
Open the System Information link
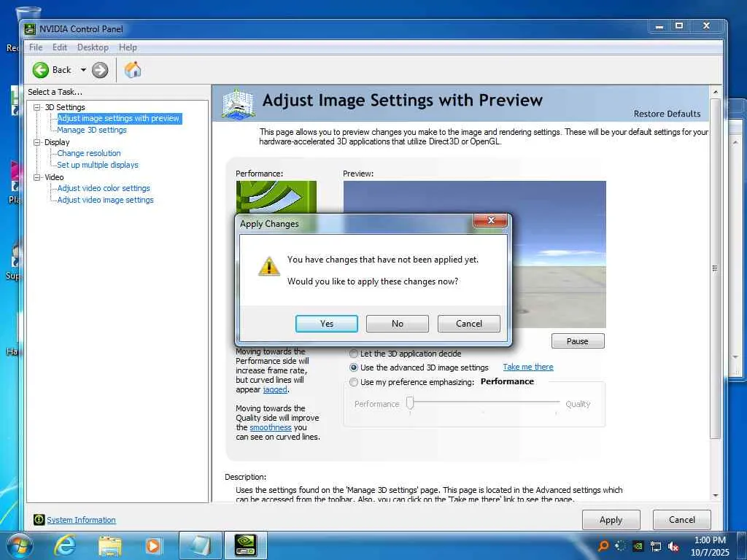tap(81, 520)
